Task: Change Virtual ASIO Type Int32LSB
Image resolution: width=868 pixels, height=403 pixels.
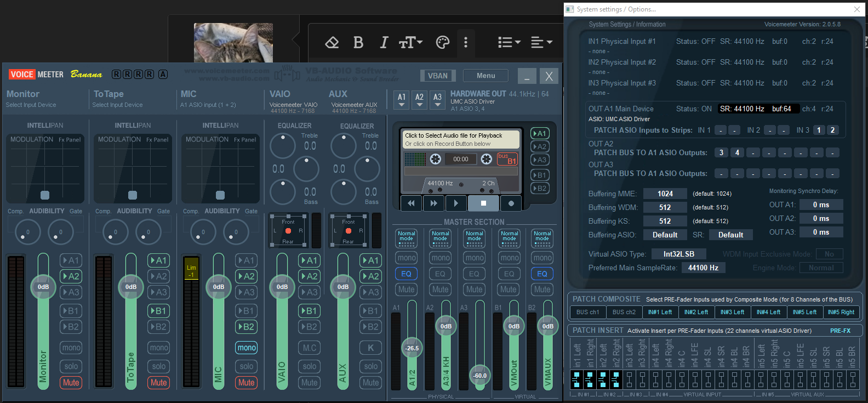Action: [679, 254]
